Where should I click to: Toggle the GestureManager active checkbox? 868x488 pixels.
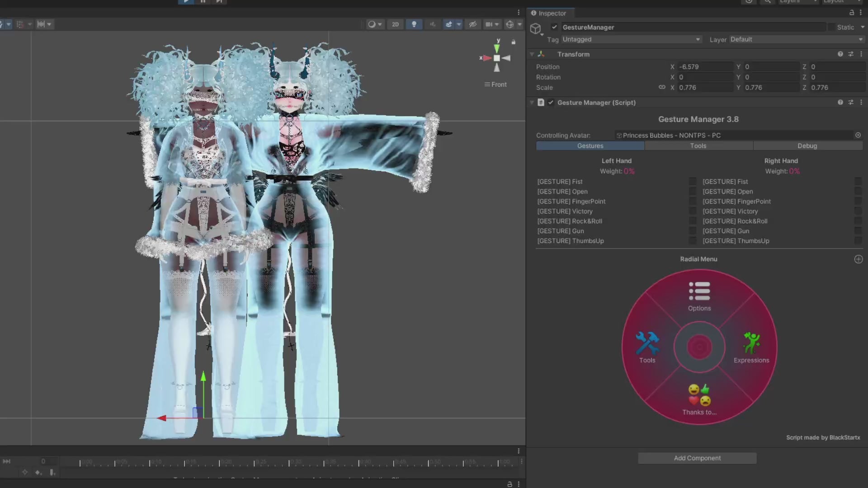(554, 27)
